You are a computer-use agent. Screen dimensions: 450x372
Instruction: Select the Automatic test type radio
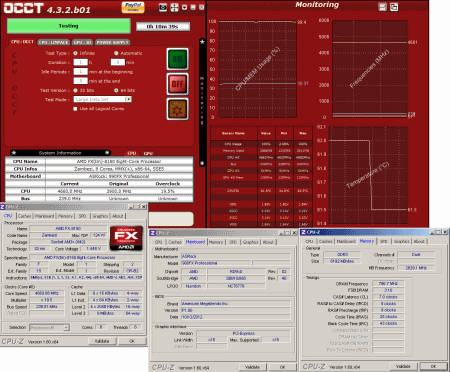(x=116, y=53)
